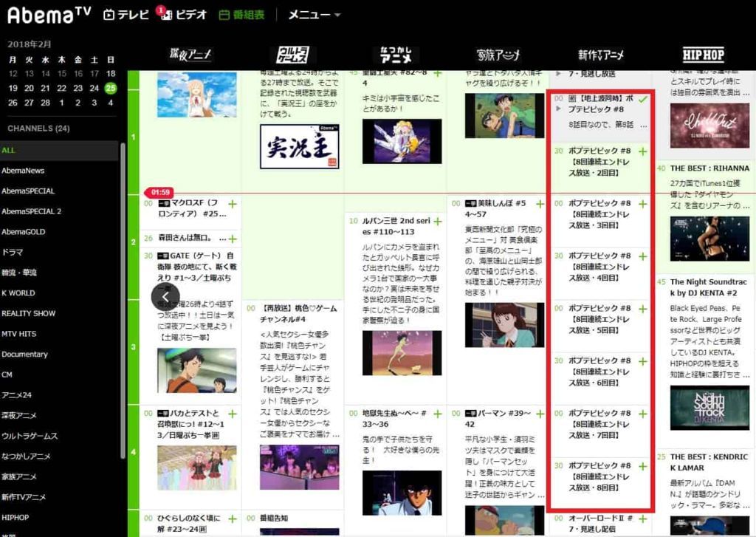This screenshot has height=537, width=756.
Task: Toggle the checkmark on 地上波同時 ポプテピピック #8
Action: 642,100
